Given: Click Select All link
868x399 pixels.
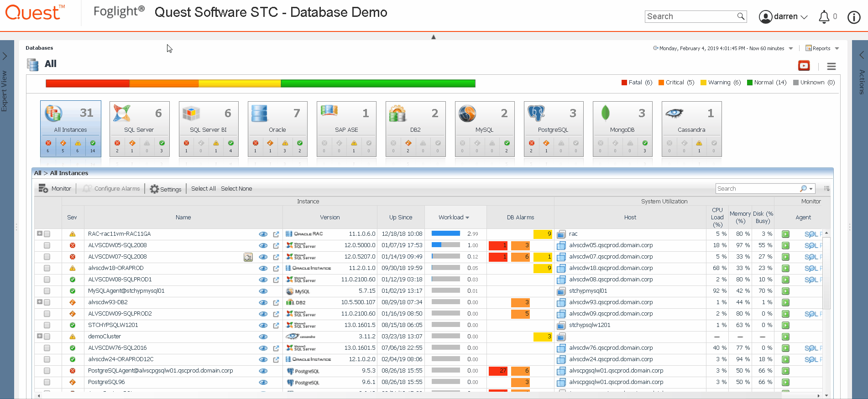Looking at the screenshot, I should click(204, 188).
